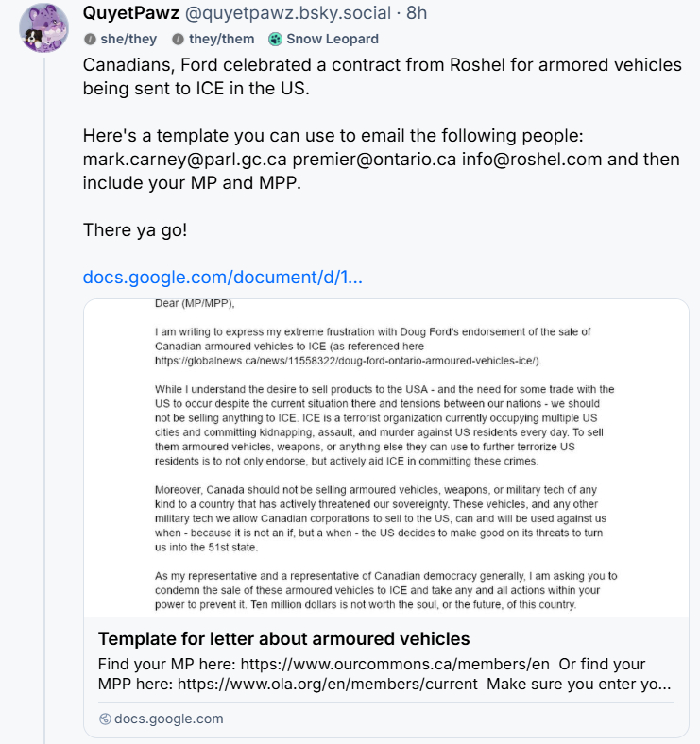700x744 pixels.
Task: Click the info icon beside they/them
Action: pos(178,40)
